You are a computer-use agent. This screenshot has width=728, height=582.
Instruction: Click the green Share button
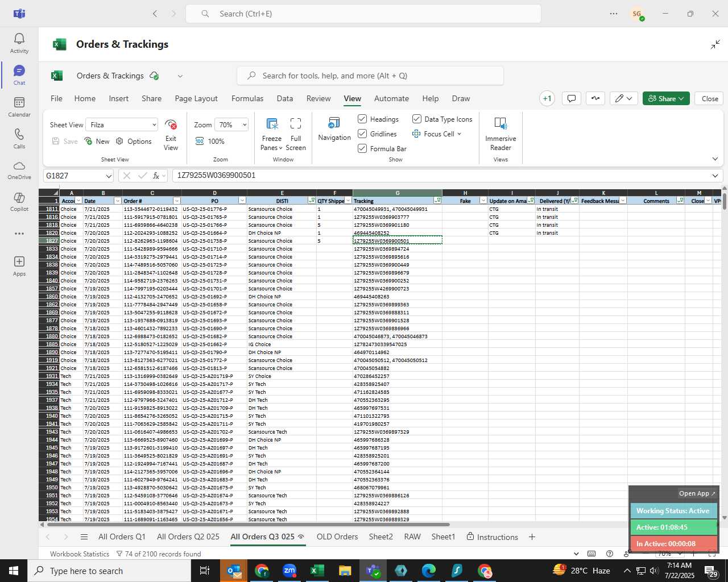666,98
